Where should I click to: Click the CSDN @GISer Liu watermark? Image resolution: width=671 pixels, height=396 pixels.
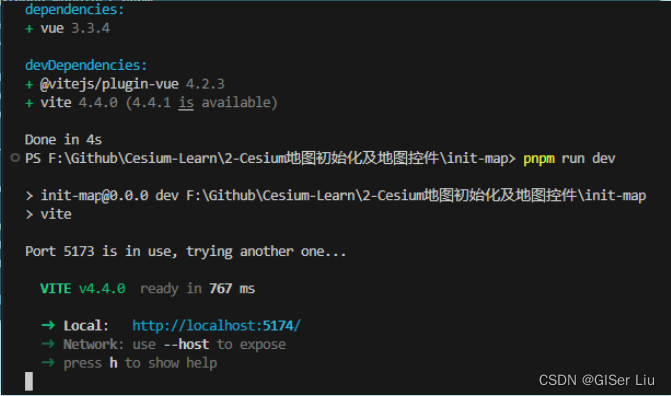coord(597,380)
